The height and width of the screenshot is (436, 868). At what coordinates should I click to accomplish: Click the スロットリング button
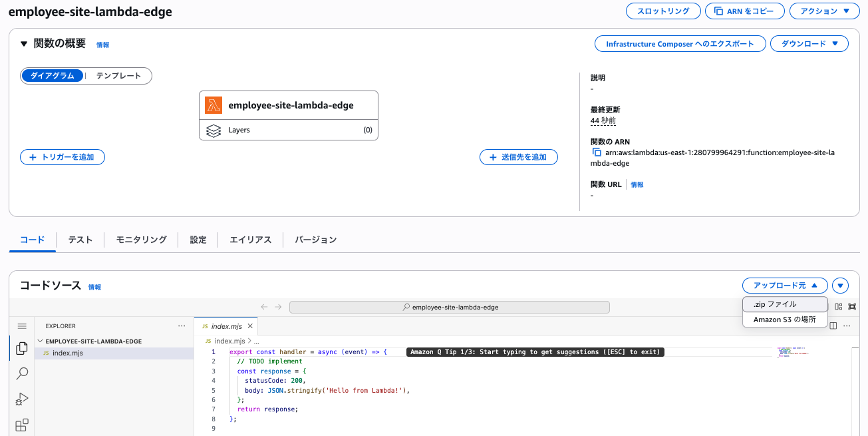663,11
